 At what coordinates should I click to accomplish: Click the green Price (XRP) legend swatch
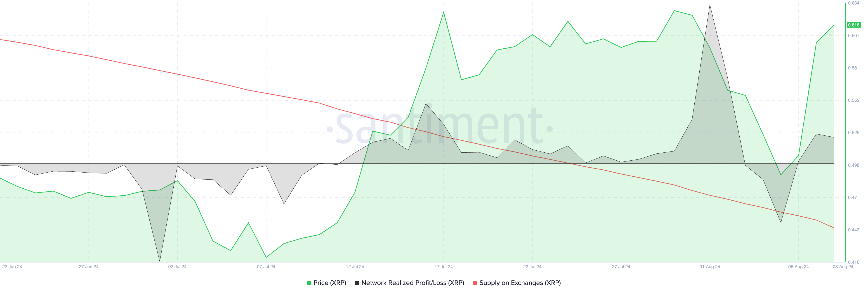(309, 283)
